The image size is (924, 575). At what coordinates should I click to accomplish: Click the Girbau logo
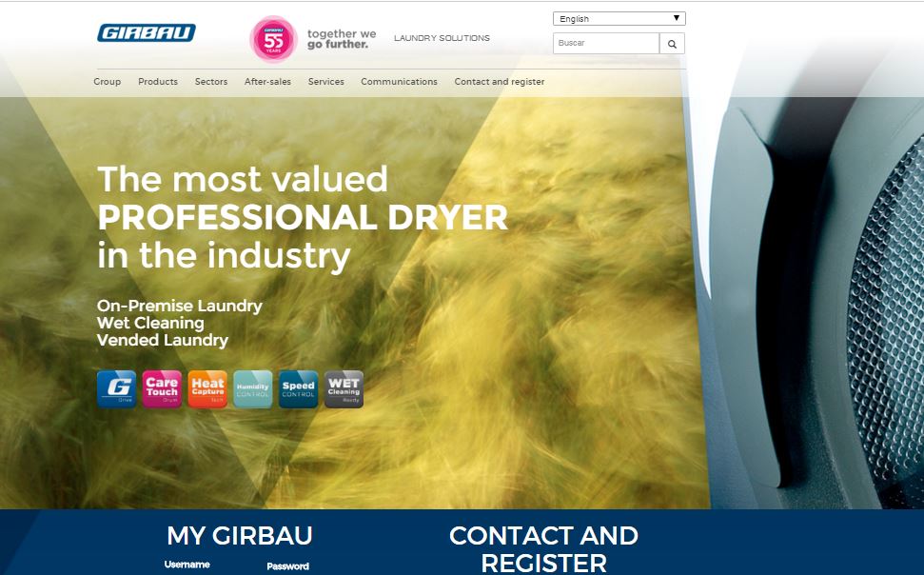pyautogui.click(x=146, y=33)
